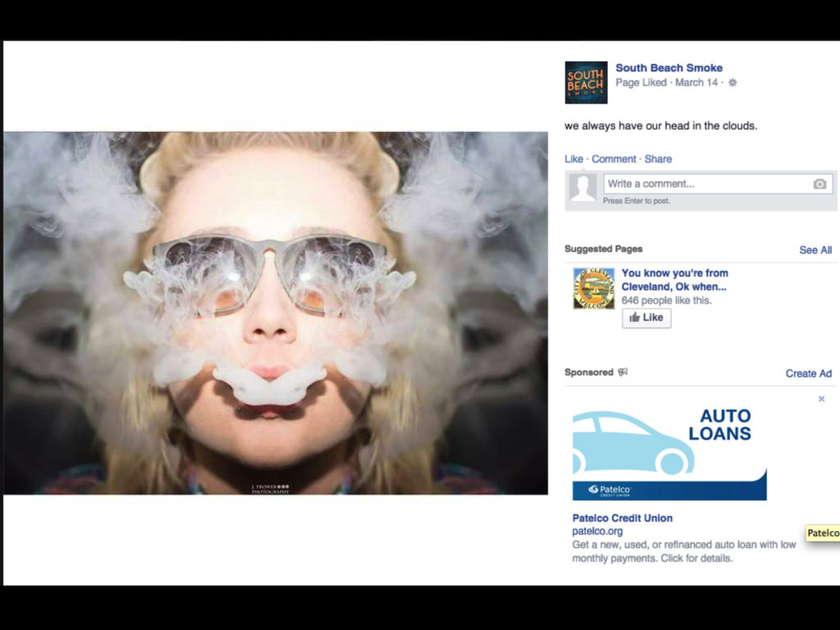The width and height of the screenshot is (840, 630).
Task: Visit the patelco.org link
Action: coord(597,532)
